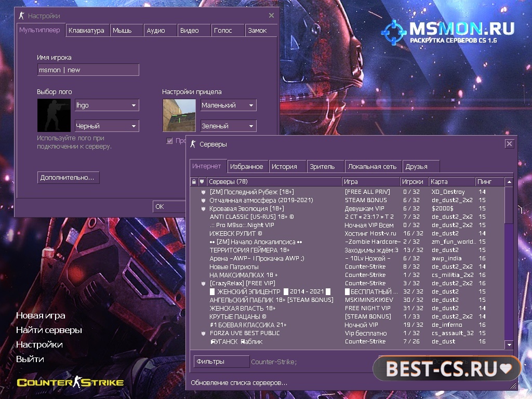Click the Counter-Strike icon in Настройки title
Viewport: 532px width, 399px height.
tap(21, 16)
